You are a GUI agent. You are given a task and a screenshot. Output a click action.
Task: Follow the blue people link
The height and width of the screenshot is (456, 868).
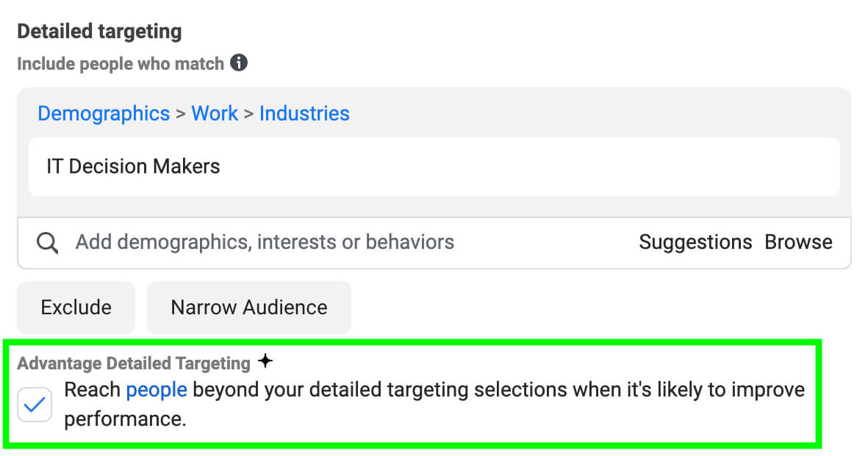(157, 389)
